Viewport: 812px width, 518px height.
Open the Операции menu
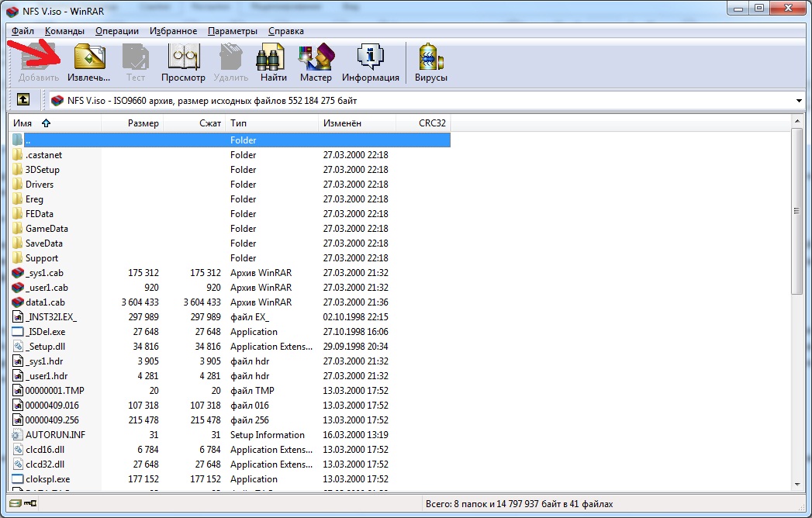pos(117,31)
